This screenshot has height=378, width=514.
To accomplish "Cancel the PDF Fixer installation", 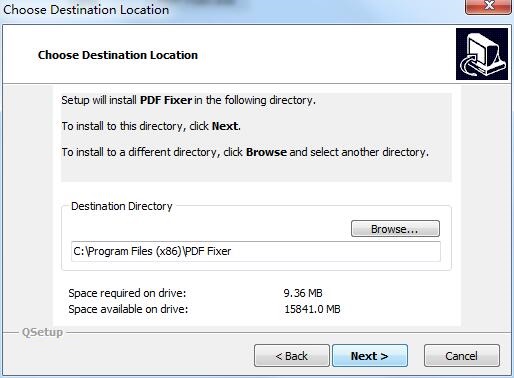I will coord(462,356).
